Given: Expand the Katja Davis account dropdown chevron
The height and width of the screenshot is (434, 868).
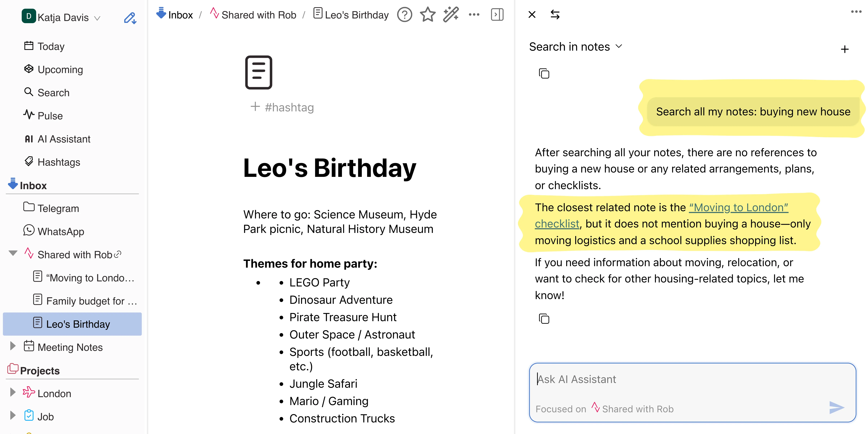Looking at the screenshot, I should point(97,18).
